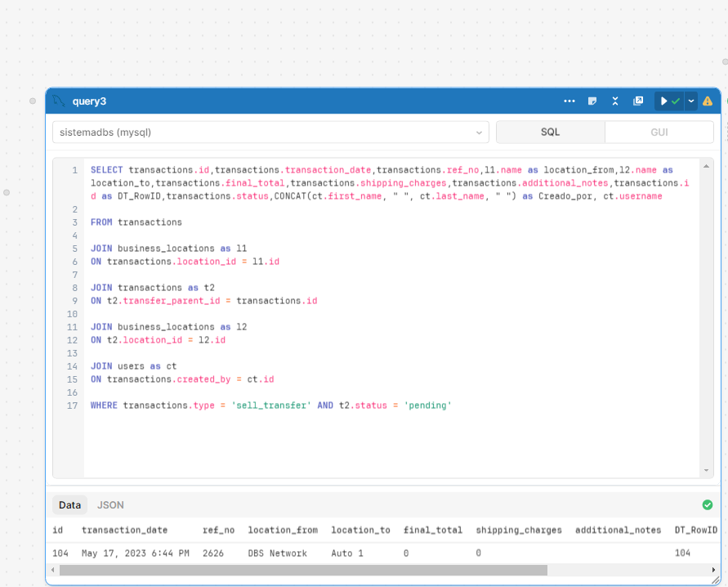This screenshot has width=728, height=587.
Task: Pop out query3 into a new window
Action: coord(638,101)
